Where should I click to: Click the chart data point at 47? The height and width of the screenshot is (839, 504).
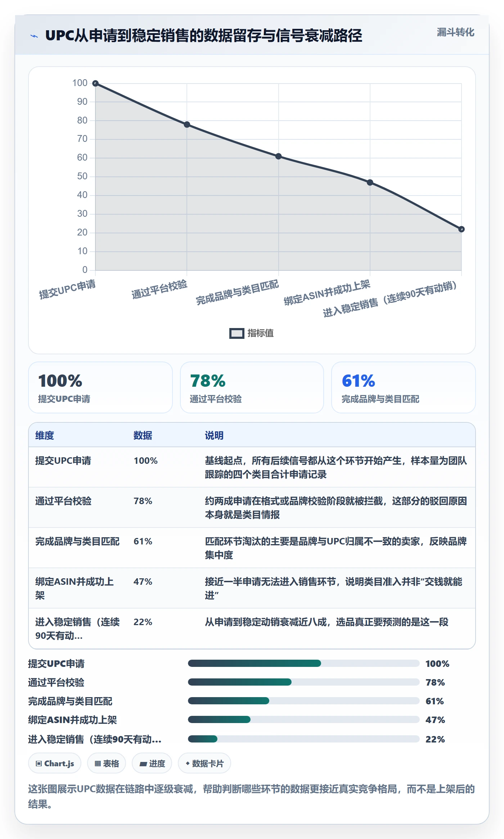click(370, 183)
